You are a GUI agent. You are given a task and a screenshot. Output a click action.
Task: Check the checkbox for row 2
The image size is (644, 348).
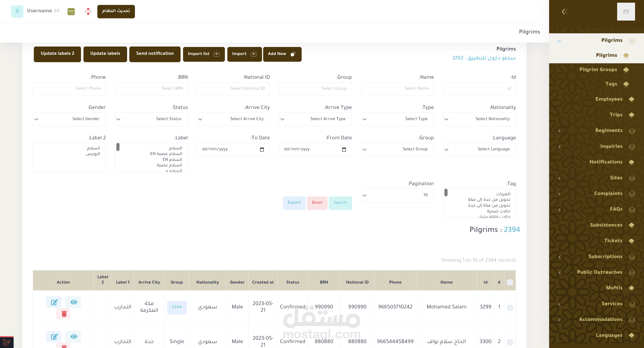pos(510,342)
